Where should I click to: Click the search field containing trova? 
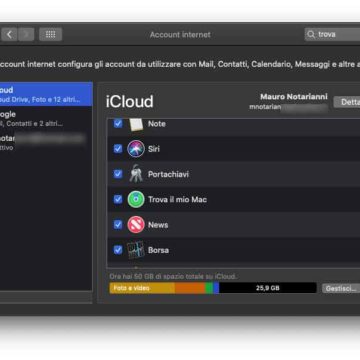click(332, 34)
